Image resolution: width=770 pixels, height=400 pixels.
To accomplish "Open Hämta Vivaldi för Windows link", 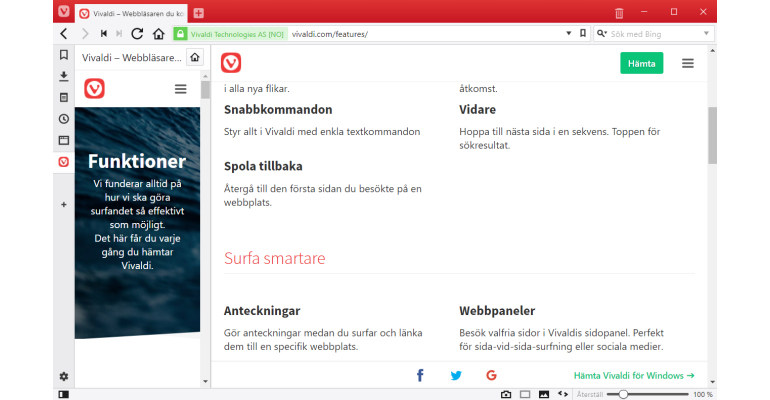I will click(x=634, y=375).
